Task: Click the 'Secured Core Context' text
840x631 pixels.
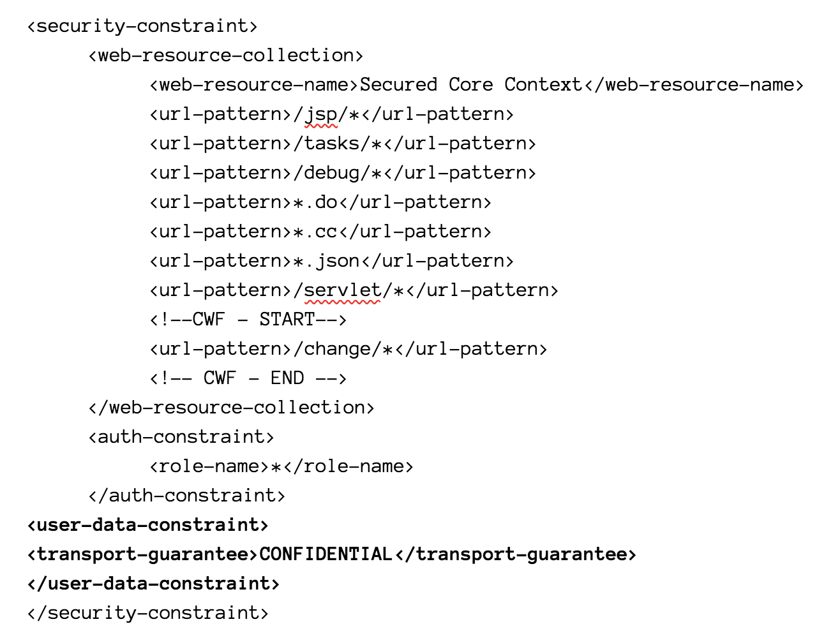Action: [470, 85]
